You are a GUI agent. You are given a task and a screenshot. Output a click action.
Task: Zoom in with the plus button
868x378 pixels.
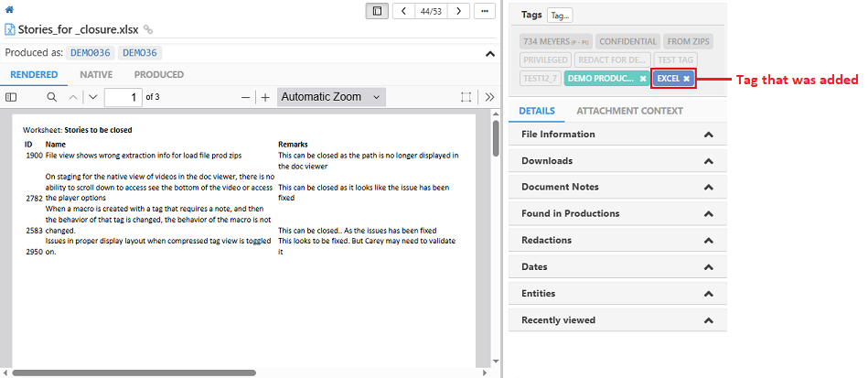coord(265,98)
